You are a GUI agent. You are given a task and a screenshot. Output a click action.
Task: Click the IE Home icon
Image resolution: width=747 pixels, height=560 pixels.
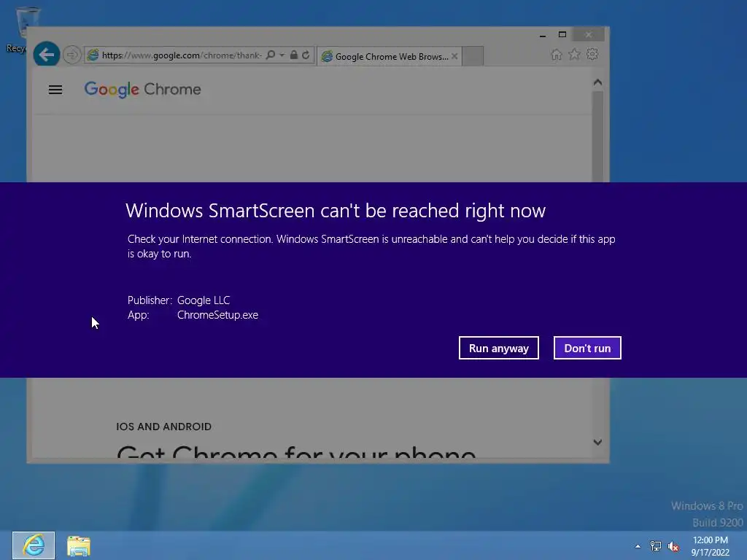[557, 54]
